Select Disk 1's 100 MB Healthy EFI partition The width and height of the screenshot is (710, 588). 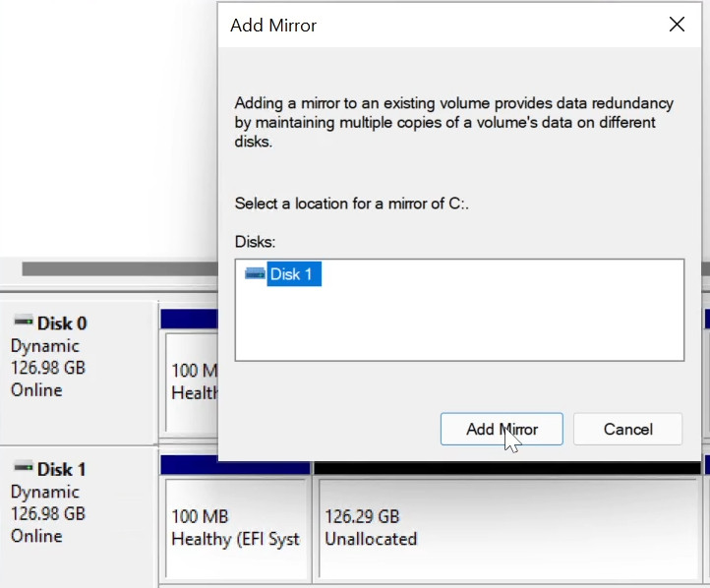[x=235, y=528]
